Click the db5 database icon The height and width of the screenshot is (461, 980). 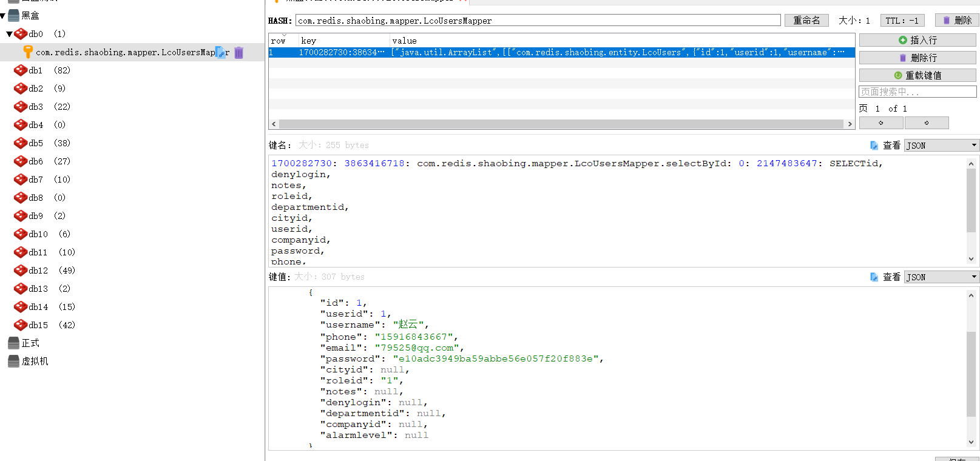pyautogui.click(x=21, y=143)
